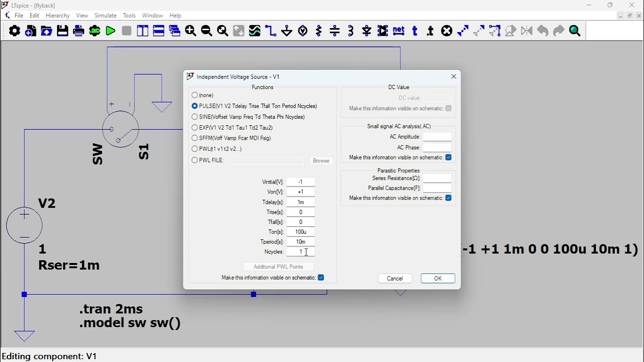Click the Tdelay[s] input field
The image size is (644, 362).
click(x=301, y=202)
